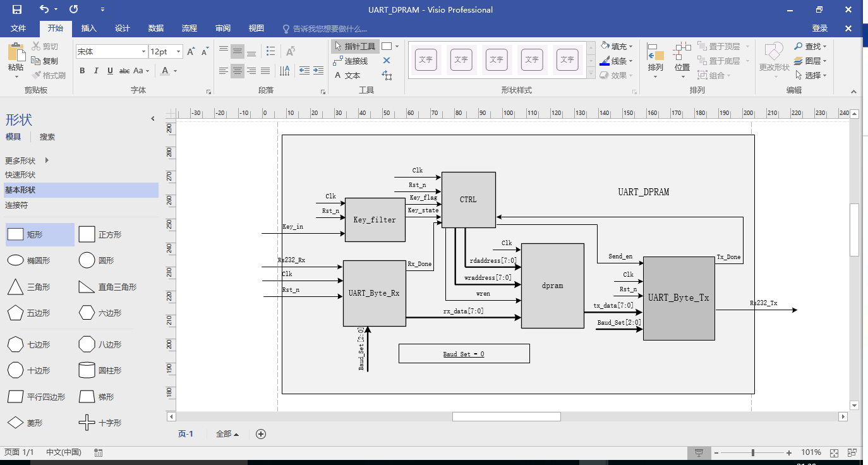
Task: Collapse the Shapes pane arrow
Action: click(x=152, y=119)
